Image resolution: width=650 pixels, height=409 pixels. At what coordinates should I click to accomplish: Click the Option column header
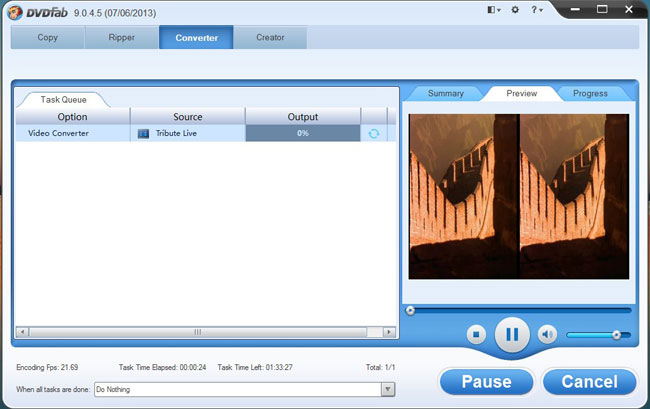point(73,117)
